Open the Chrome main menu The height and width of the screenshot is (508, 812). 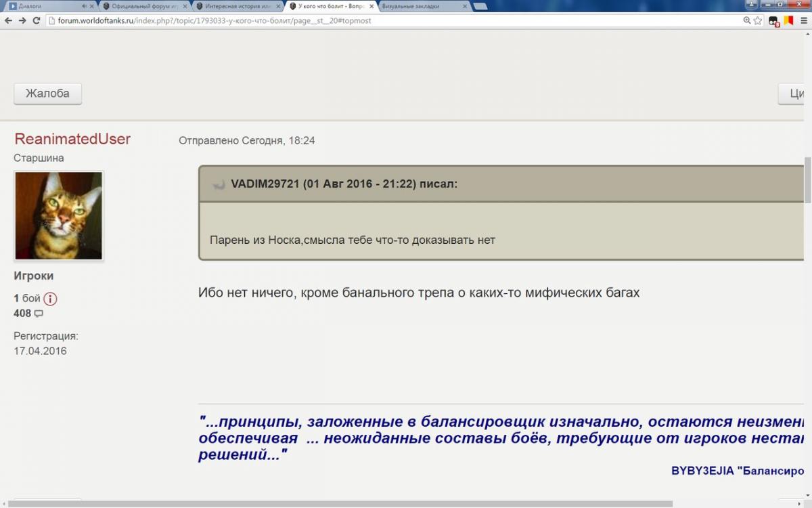click(x=803, y=20)
